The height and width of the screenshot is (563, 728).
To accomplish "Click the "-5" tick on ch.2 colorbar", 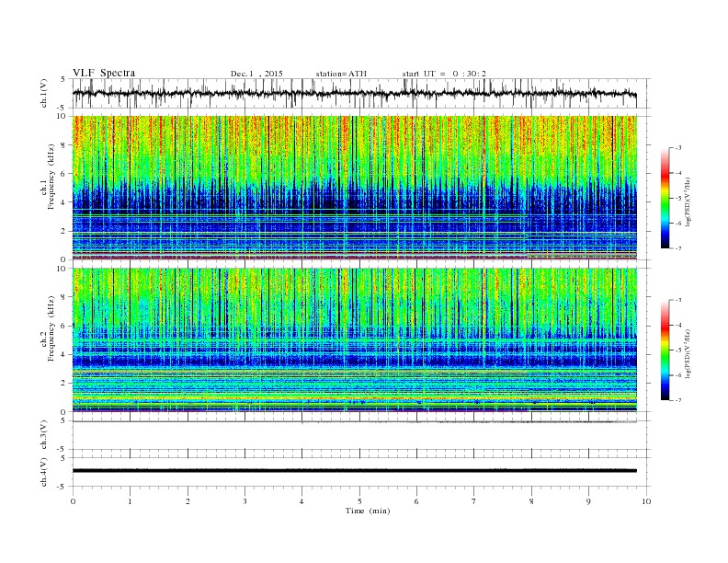I will (677, 350).
